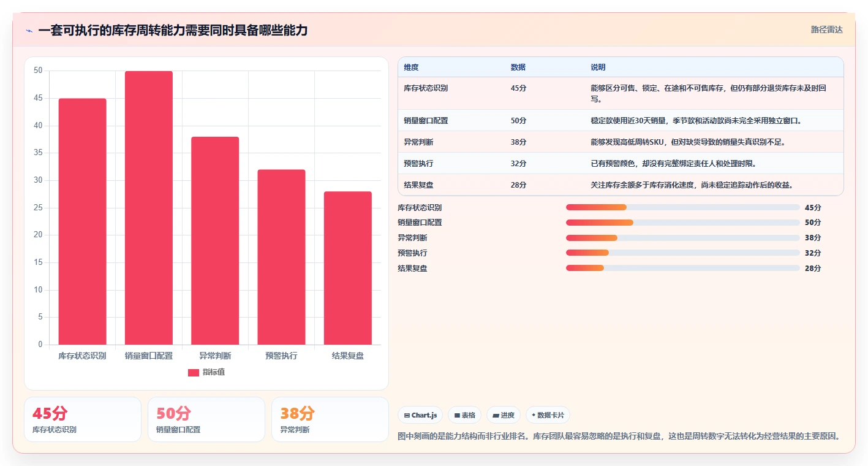The height and width of the screenshot is (466, 868).
Task: Click the 预警执行 bar in chart
Action: 281,257
